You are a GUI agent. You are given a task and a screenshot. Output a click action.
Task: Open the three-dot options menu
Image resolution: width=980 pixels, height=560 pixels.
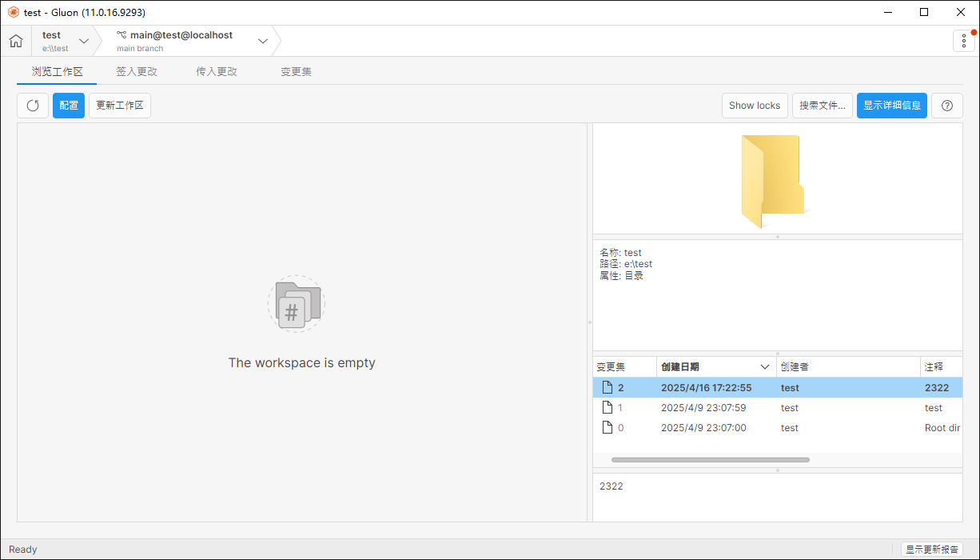(964, 41)
